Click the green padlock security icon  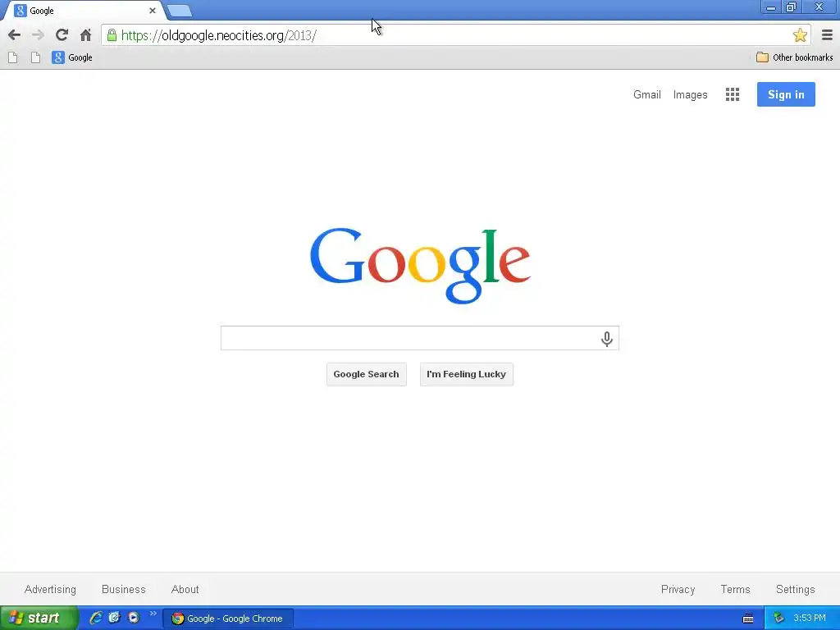tap(112, 35)
